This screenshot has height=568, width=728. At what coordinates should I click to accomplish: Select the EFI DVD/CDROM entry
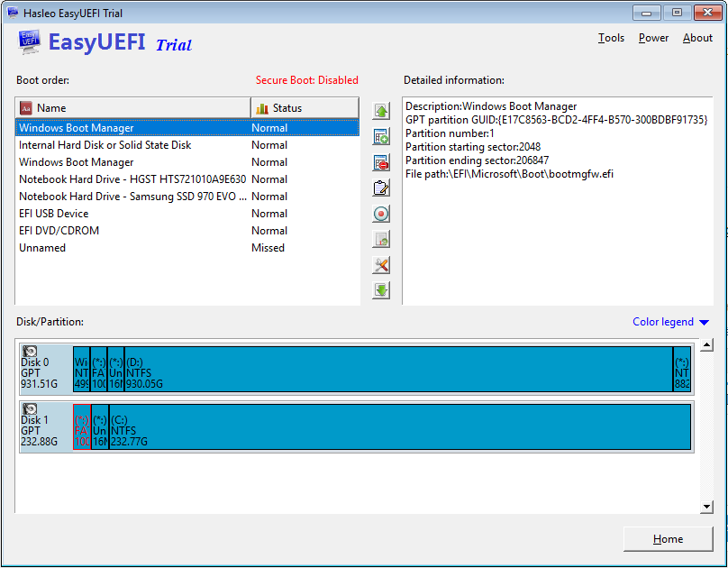tap(187, 231)
